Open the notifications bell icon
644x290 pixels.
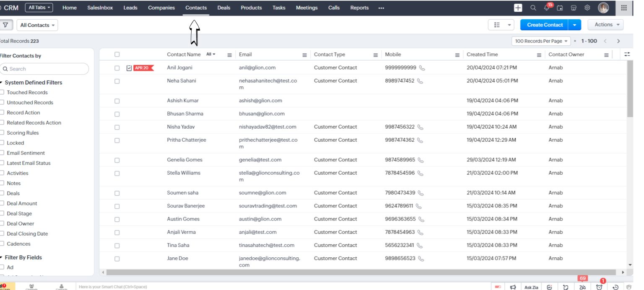pyautogui.click(x=546, y=8)
